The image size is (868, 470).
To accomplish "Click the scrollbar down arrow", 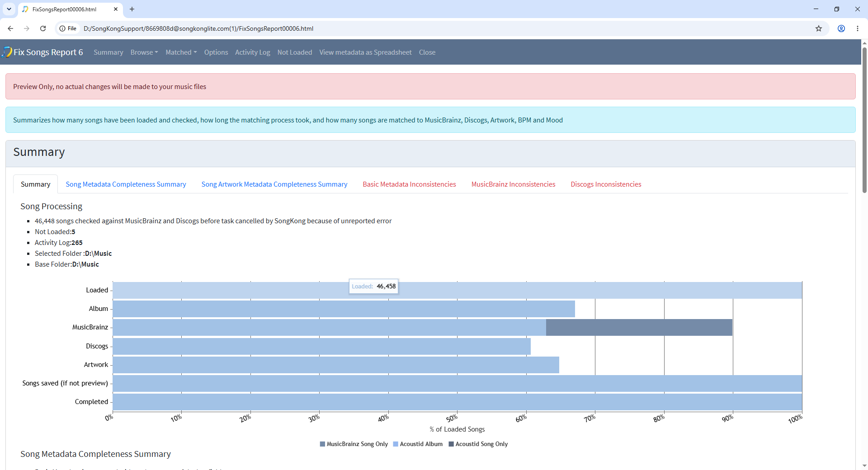I will (864, 465).
